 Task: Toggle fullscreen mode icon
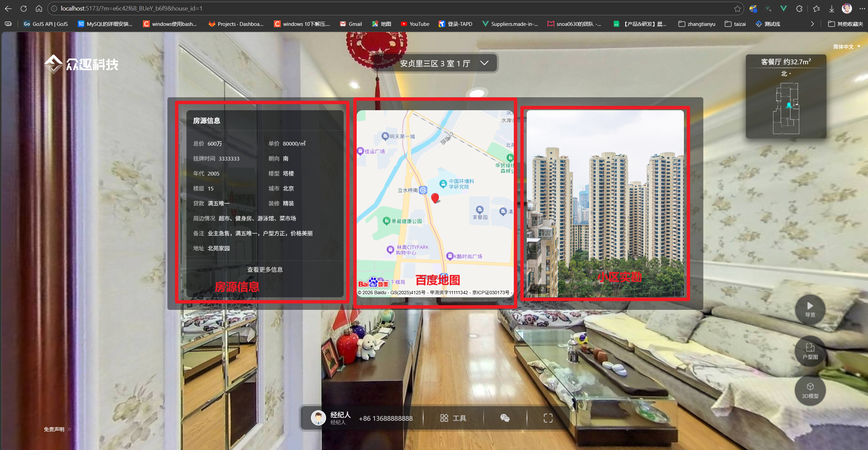548,418
